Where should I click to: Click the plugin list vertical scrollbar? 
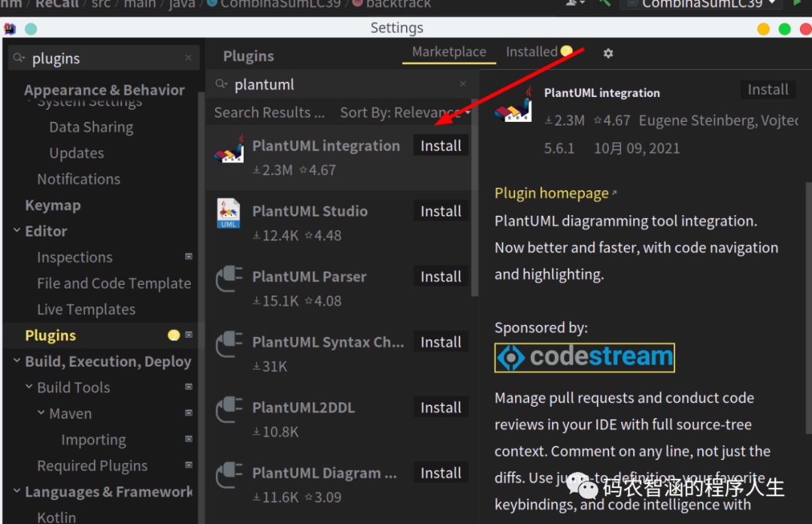point(474,197)
